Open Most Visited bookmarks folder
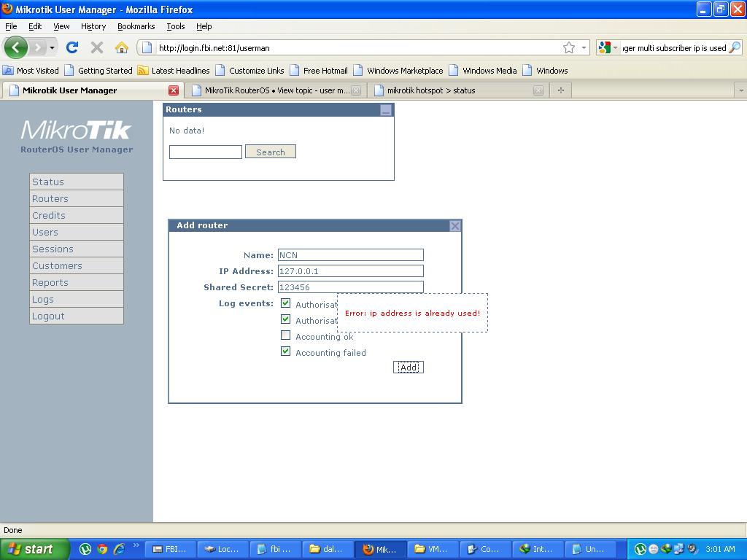The height and width of the screenshot is (560, 747). point(31,71)
